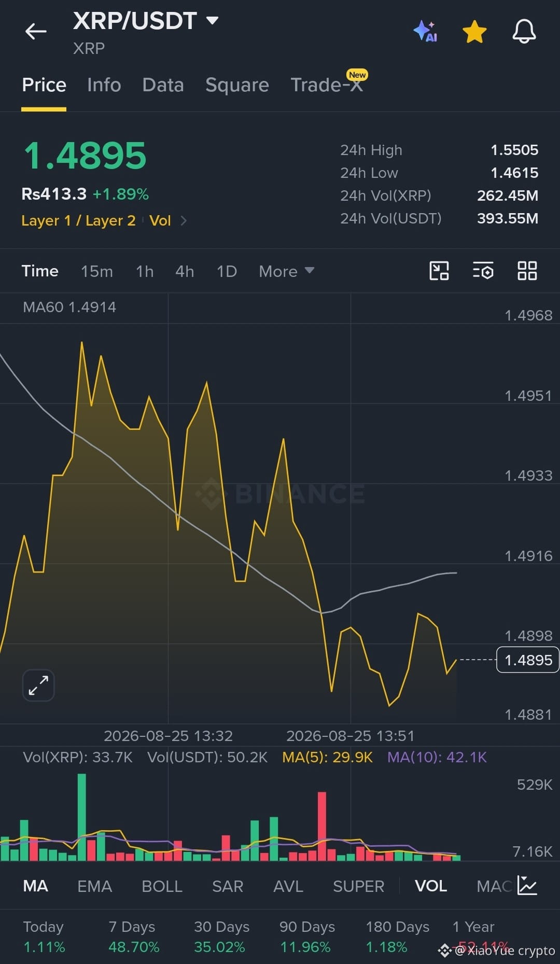
Task: Open Layer 1 / Layer 2 category chevron
Action: [x=184, y=221]
